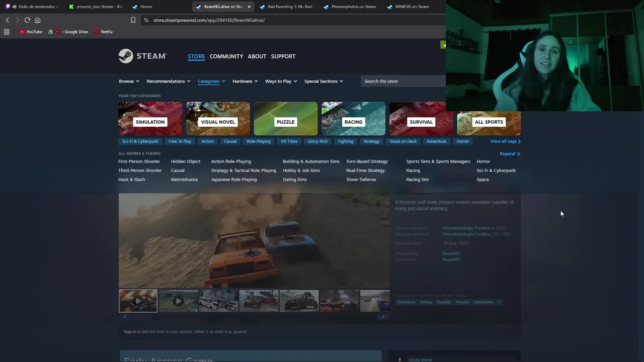
Task: Click the browser back arrow
Action: pyautogui.click(x=7, y=20)
